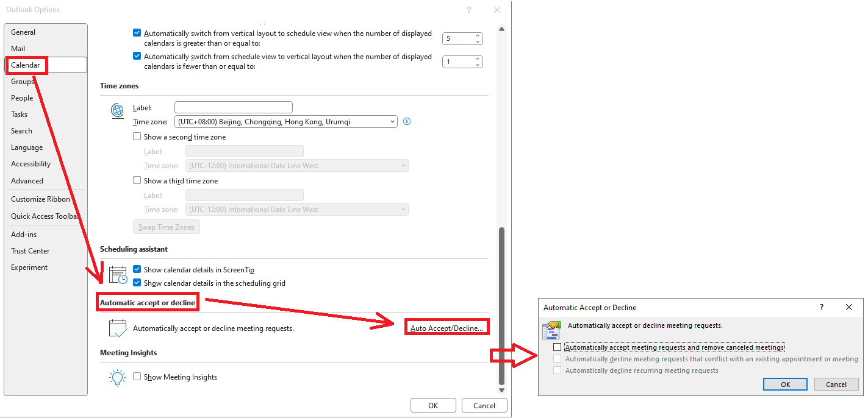Click the scrollbar up arrow
Viewport: 868px width, 418px height.
pos(501,29)
